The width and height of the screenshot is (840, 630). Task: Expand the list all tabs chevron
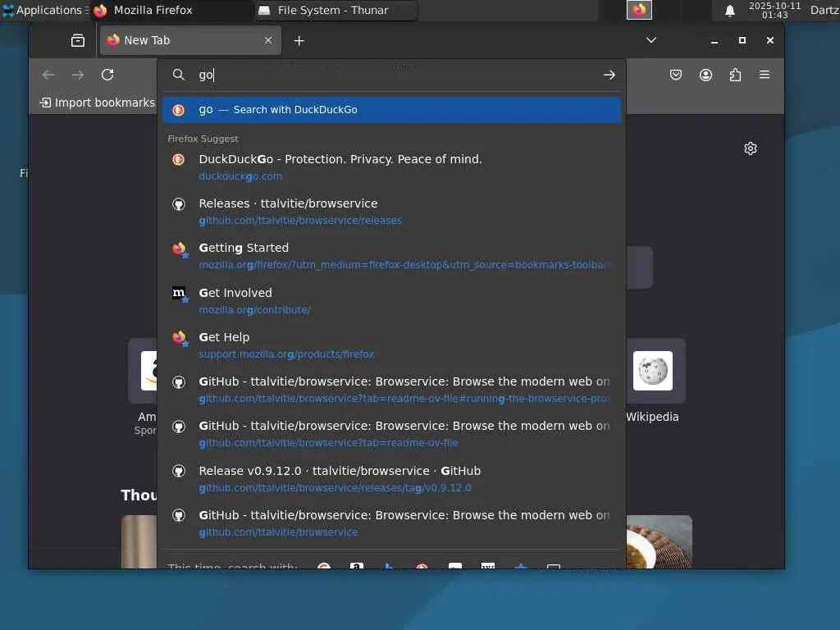[x=651, y=40]
